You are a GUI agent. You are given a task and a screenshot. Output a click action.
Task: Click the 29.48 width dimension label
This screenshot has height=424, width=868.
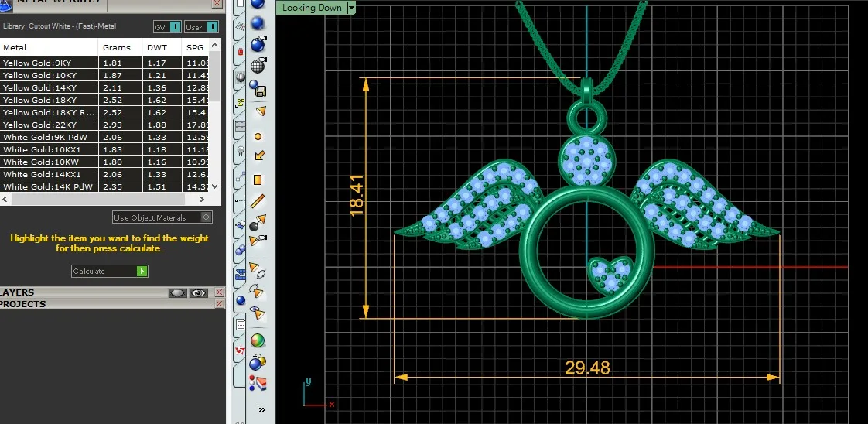click(x=587, y=368)
